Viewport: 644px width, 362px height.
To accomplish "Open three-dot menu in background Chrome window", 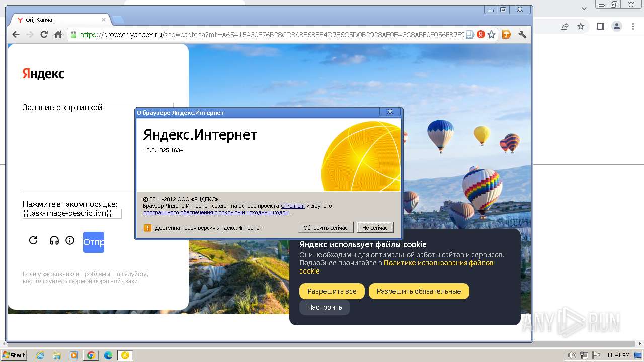I will click(634, 26).
